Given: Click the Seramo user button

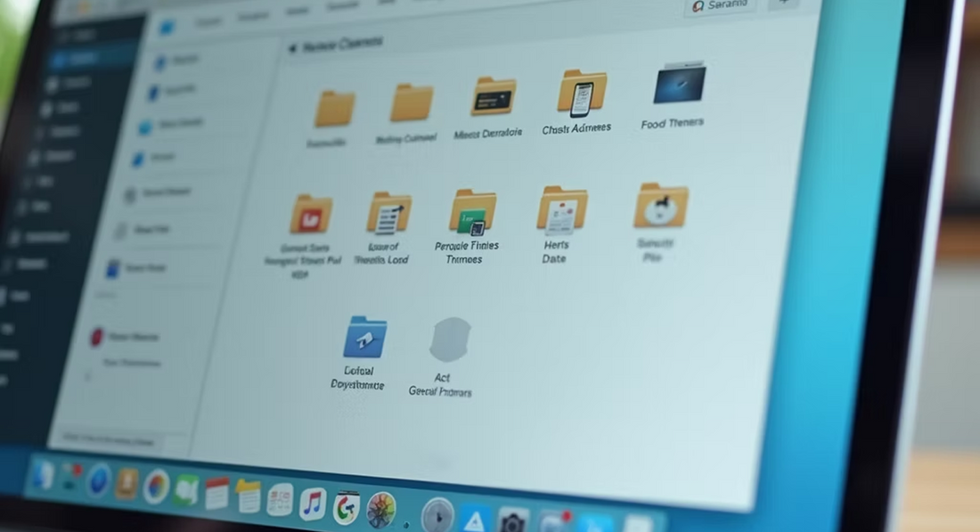Looking at the screenshot, I should pyautogui.click(x=719, y=5).
